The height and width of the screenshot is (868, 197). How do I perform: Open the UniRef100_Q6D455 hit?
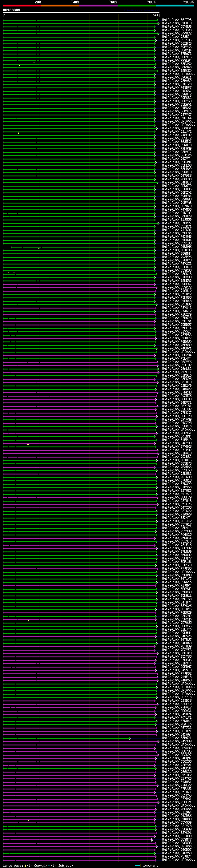pos(177,809)
